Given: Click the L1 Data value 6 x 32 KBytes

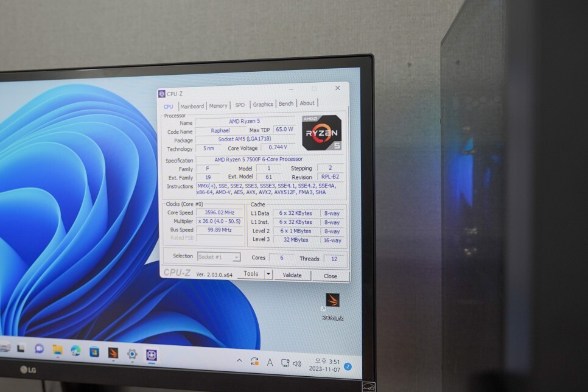Looking at the screenshot, I should 295,213.
